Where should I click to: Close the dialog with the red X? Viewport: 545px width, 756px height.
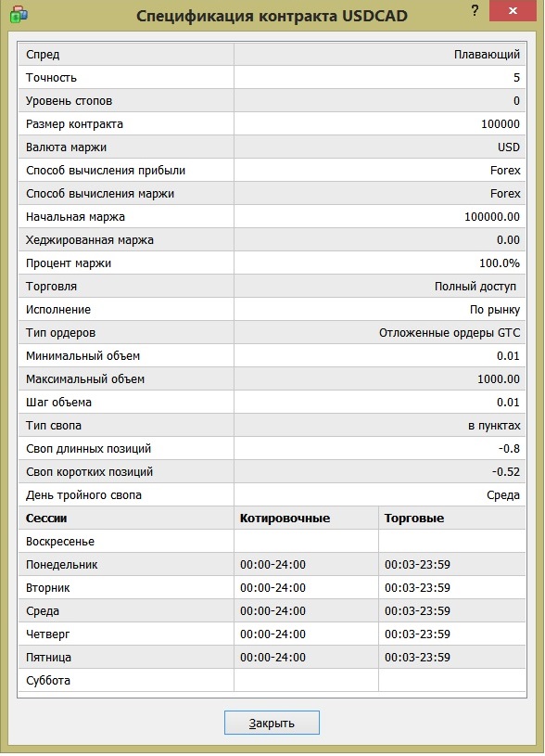coord(513,10)
